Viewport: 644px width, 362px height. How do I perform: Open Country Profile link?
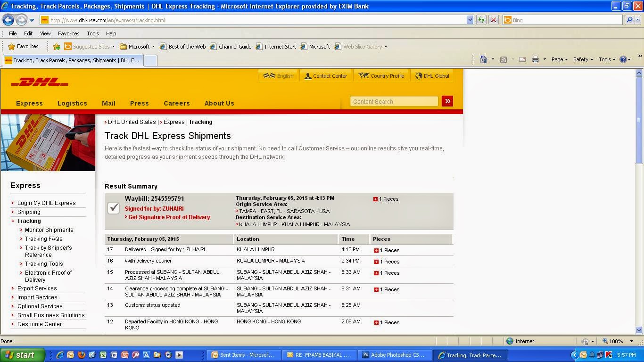point(381,76)
